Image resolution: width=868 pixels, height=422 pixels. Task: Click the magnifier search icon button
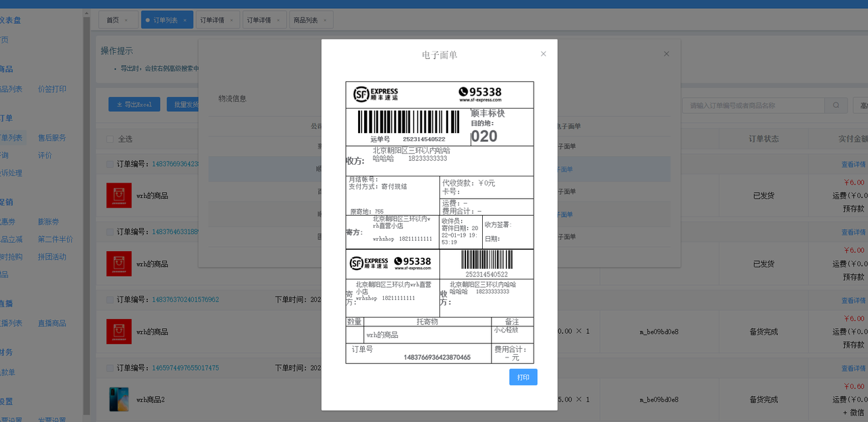(x=836, y=105)
